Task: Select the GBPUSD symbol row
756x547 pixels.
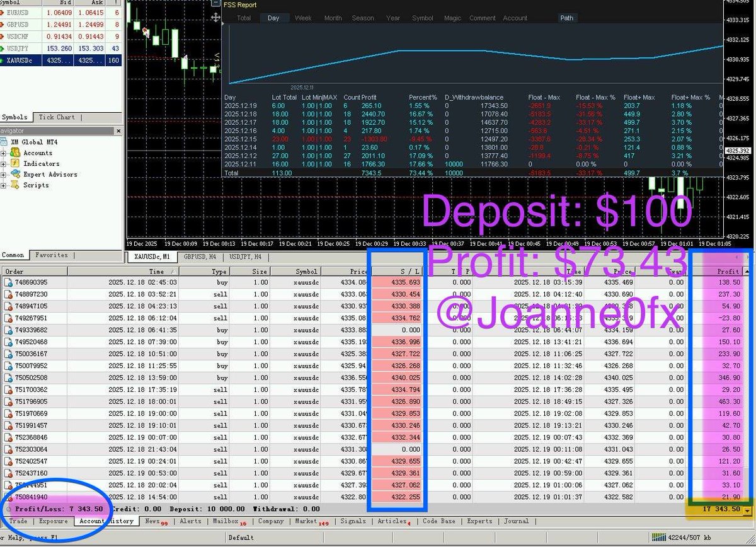Action: pos(61,25)
